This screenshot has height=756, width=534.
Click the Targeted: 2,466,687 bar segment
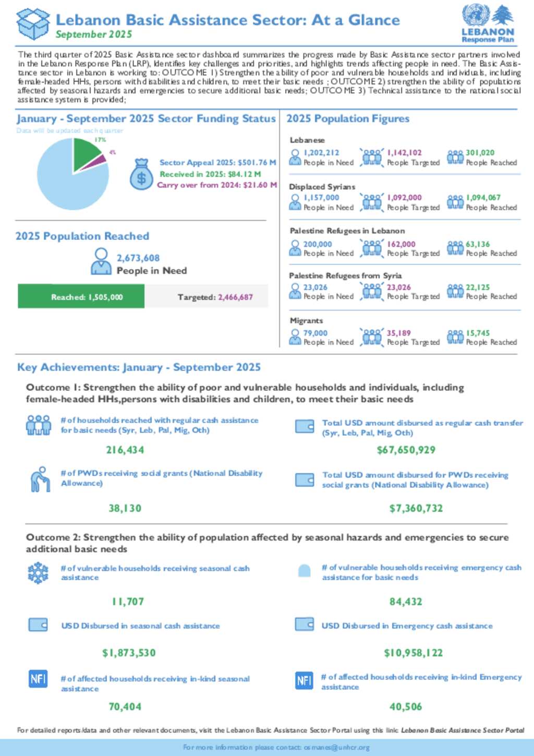pos(207,296)
